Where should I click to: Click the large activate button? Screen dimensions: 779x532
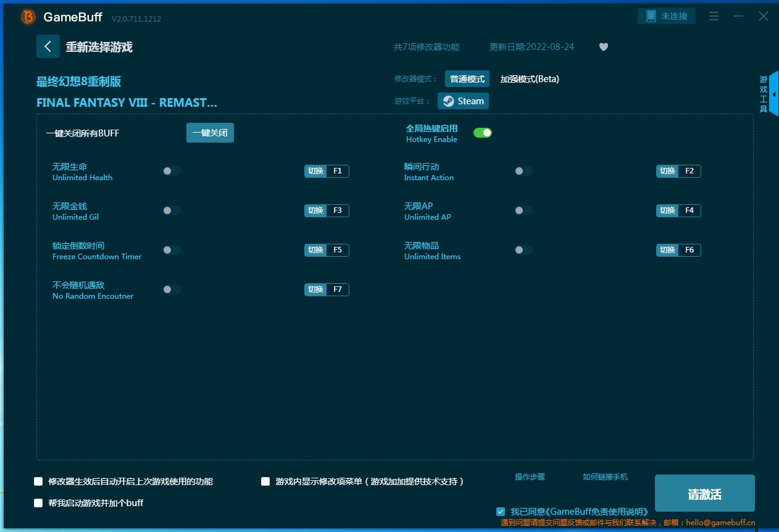click(x=704, y=494)
